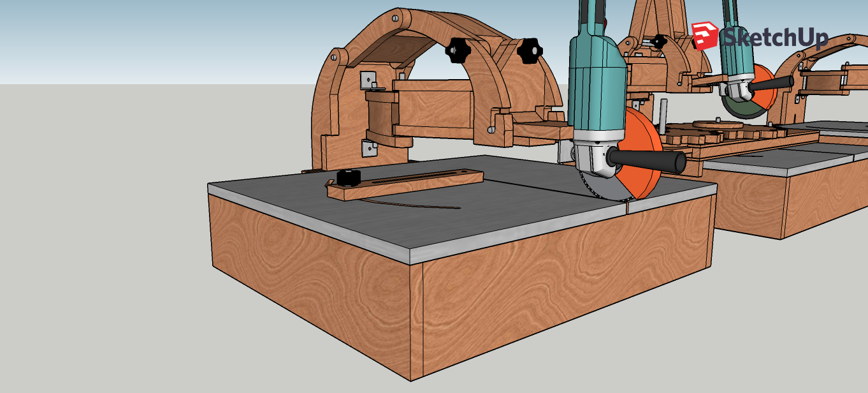Image resolution: width=868 pixels, height=393 pixels.
Task: Select the front plywood base box side panel
Action: click(567, 287)
